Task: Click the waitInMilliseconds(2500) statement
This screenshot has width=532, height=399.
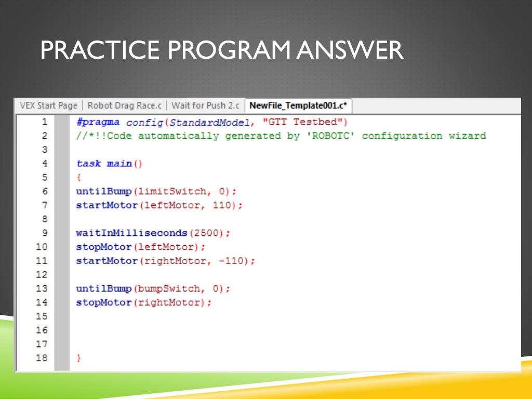Action: point(153,233)
